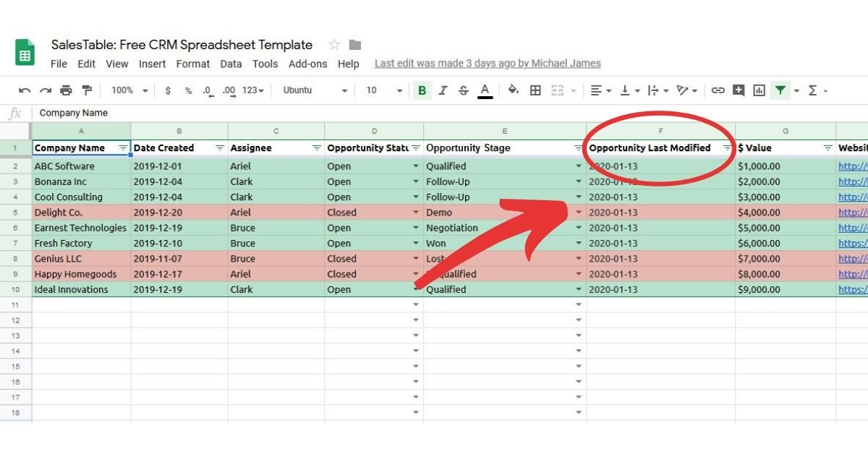Toggle the filter off

pyautogui.click(x=780, y=90)
